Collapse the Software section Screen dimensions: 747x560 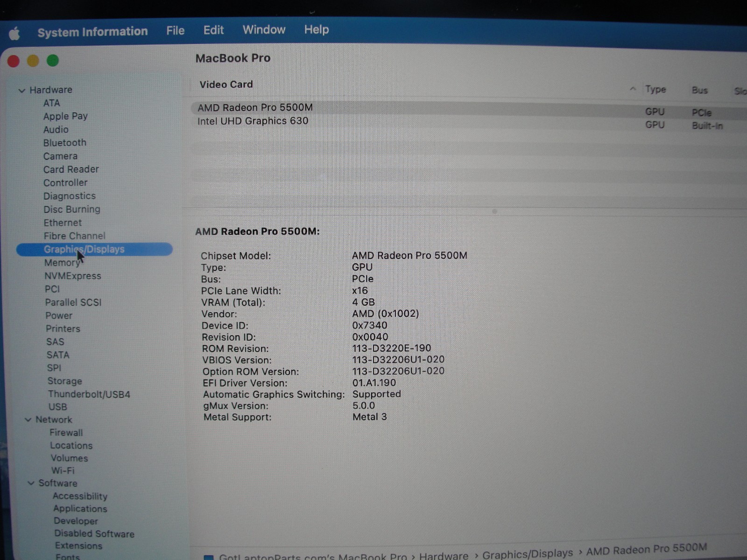click(x=31, y=483)
